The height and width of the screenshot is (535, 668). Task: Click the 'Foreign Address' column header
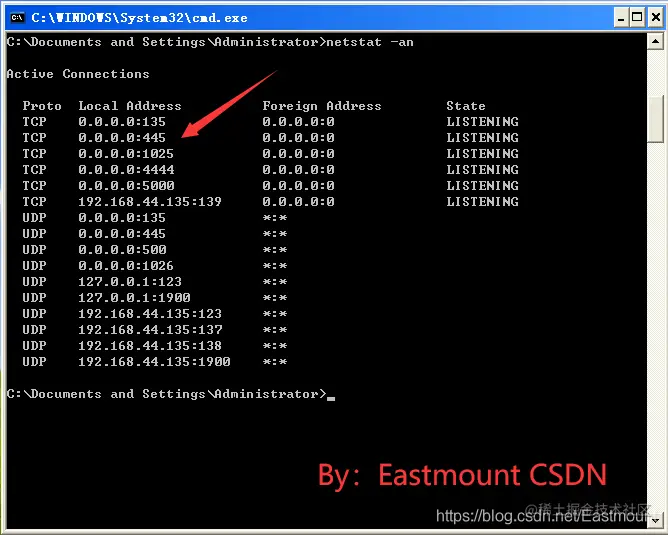322,106
